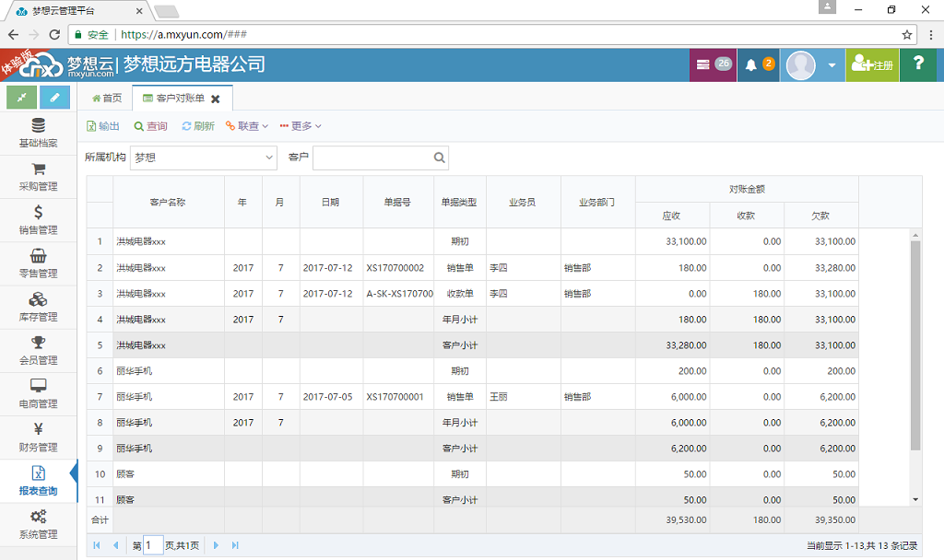This screenshot has height=560, width=944.
Task: Go to the first page of results
Action: pos(96,545)
